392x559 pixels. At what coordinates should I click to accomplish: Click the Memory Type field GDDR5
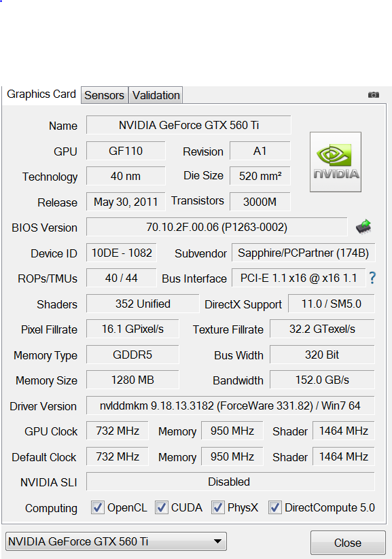click(132, 355)
